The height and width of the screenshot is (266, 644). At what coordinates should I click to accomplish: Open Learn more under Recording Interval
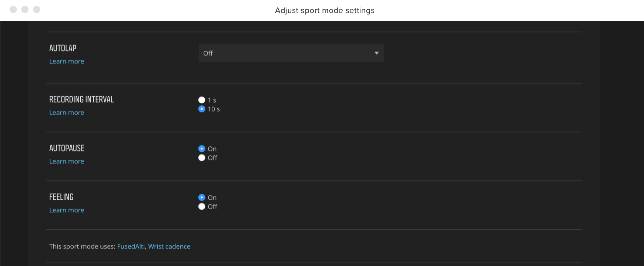pos(67,113)
